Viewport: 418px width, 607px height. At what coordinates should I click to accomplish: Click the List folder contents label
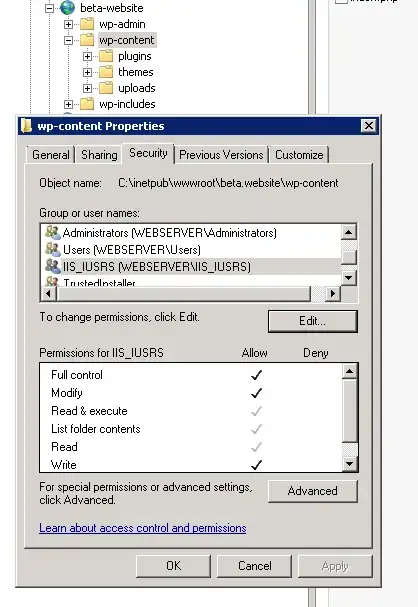[96, 429]
